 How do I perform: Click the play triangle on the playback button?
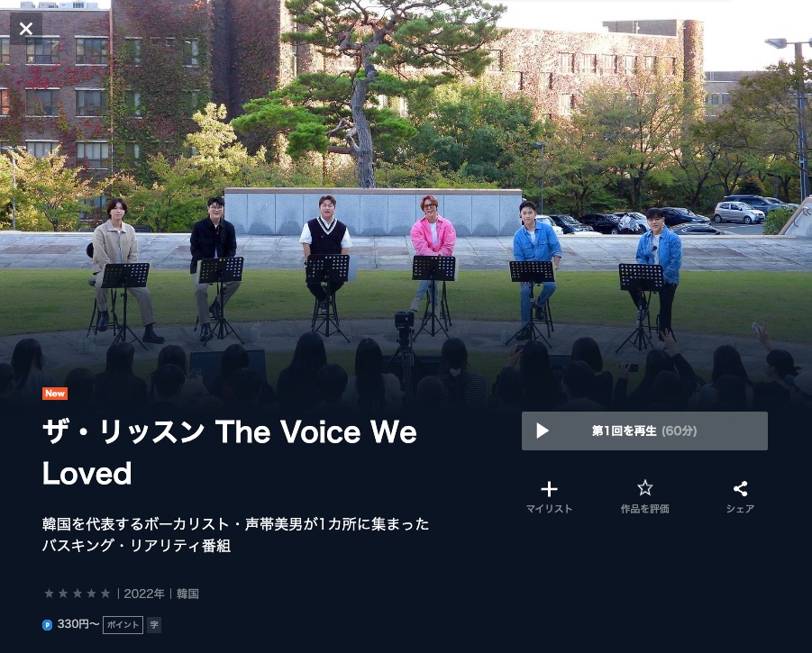pos(543,431)
